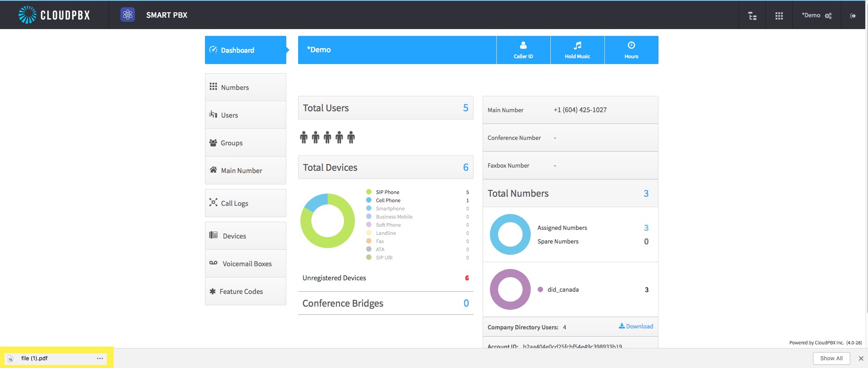
Task: Open the Caller ID settings
Action: tap(523, 50)
